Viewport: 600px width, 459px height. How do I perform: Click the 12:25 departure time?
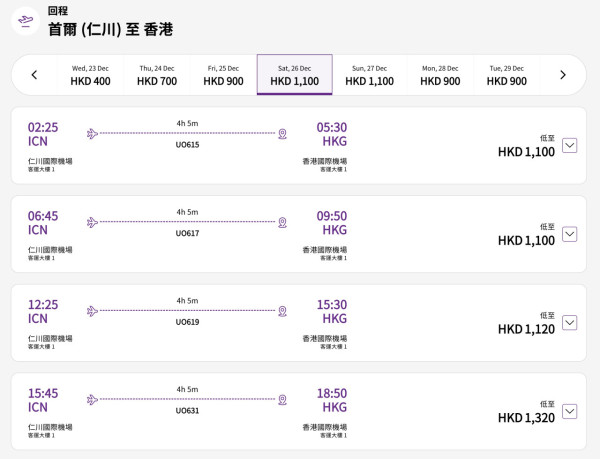click(43, 304)
